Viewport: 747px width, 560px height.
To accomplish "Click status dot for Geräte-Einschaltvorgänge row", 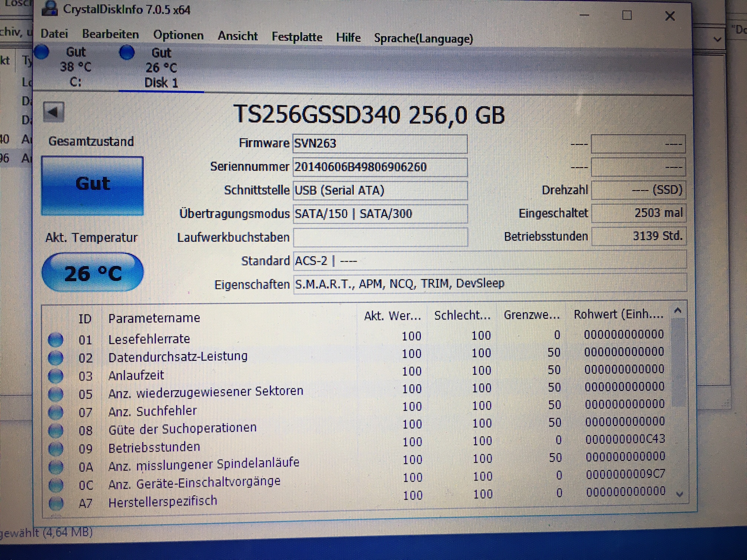I will click(56, 485).
